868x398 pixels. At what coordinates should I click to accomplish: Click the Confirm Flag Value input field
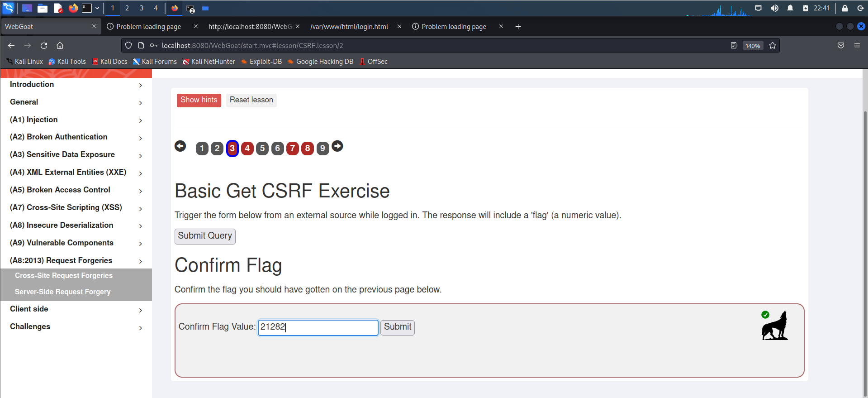click(318, 327)
